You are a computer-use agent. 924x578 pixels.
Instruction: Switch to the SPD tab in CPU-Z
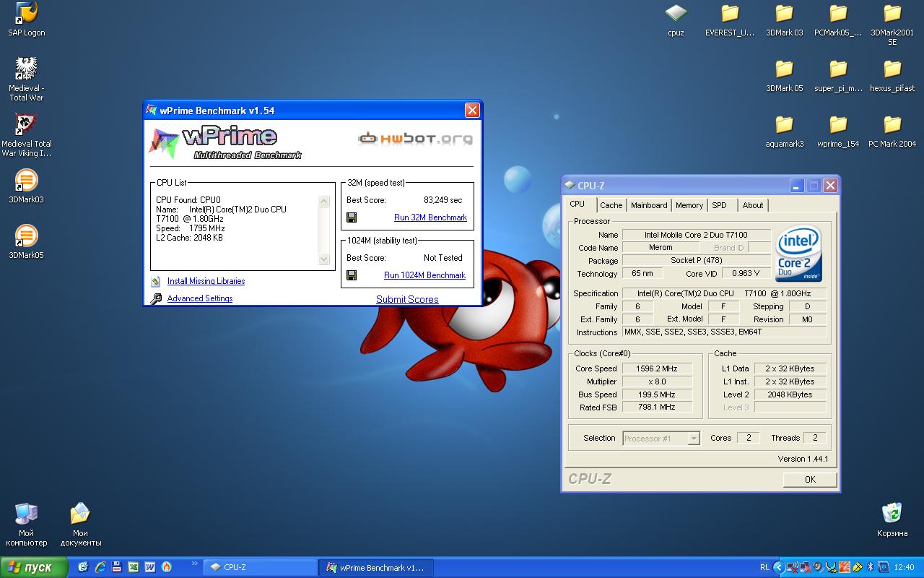click(720, 205)
